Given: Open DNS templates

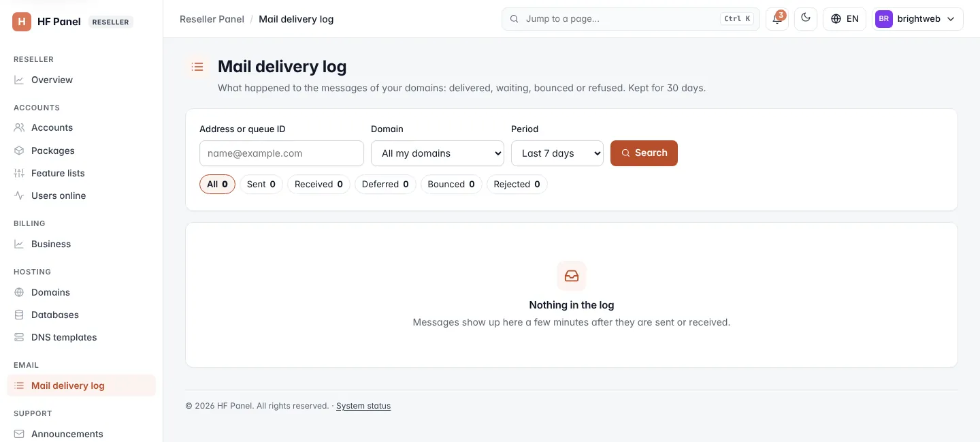Looking at the screenshot, I should 81,337.
